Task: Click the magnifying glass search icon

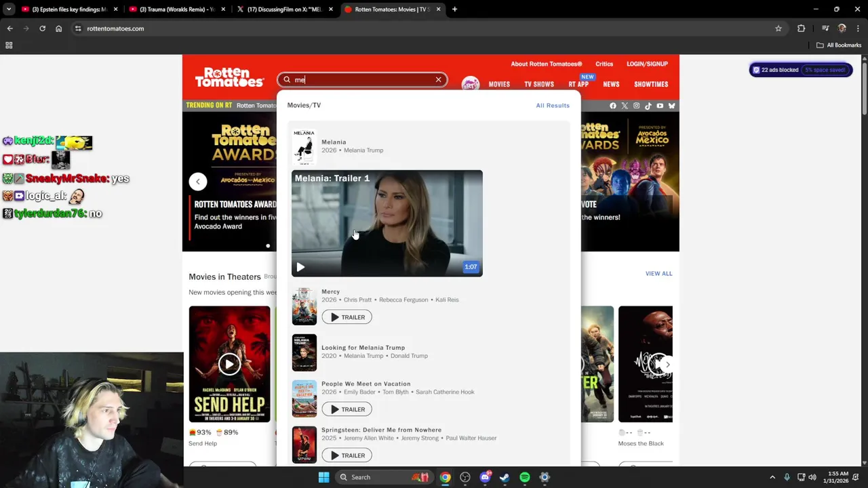Action: (287, 80)
